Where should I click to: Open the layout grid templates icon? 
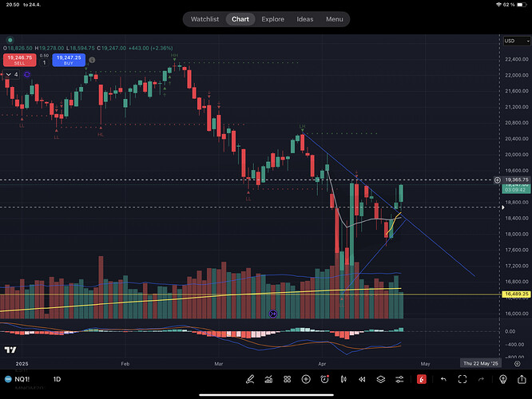(x=288, y=380)
